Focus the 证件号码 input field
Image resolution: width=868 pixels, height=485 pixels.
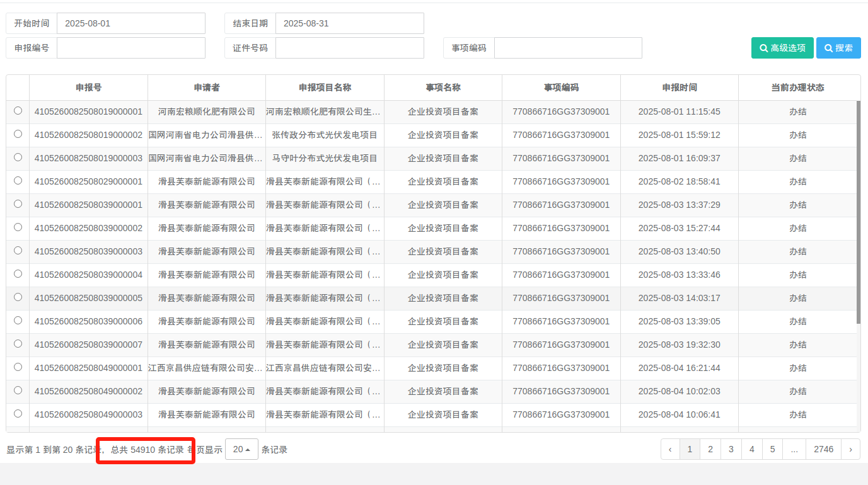(x=349, y=48)
